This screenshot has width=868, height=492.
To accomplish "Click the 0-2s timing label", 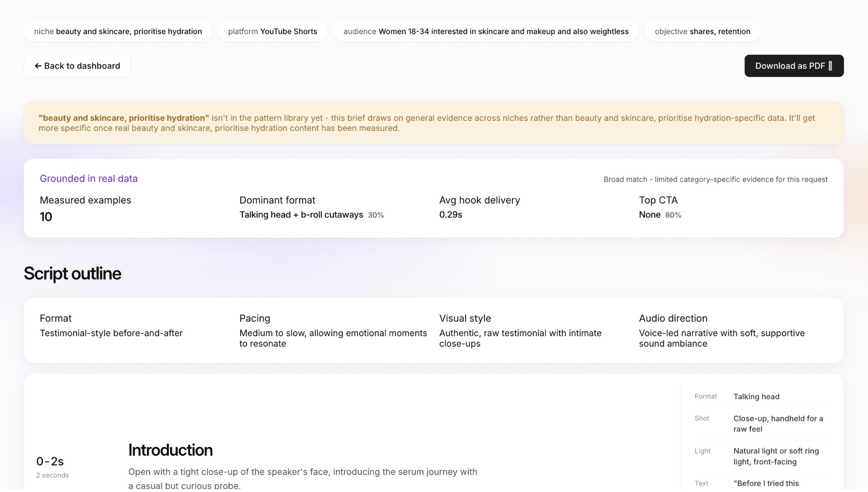I will coord(50,461).
